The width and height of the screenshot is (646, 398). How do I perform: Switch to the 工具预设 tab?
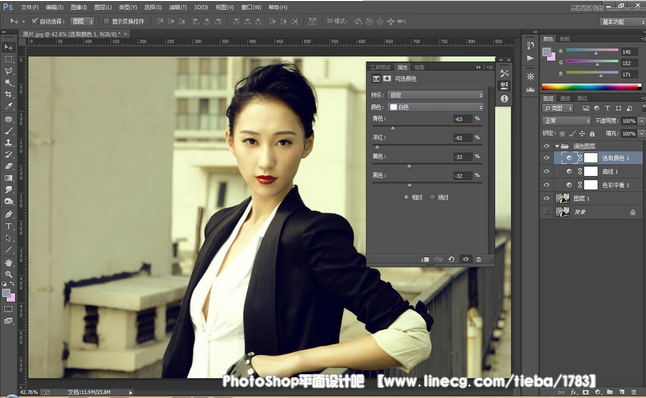coord(380,67)
